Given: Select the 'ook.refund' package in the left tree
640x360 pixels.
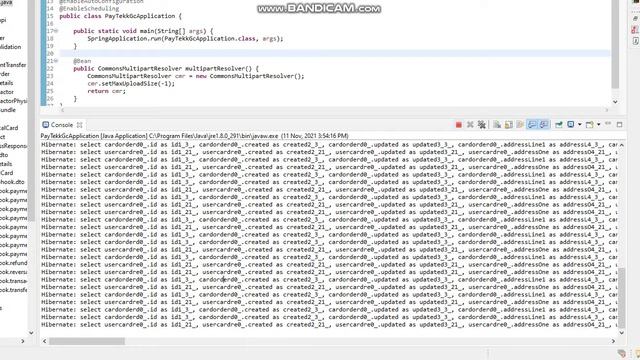Looking at the screenshot, I should [13, 263].
